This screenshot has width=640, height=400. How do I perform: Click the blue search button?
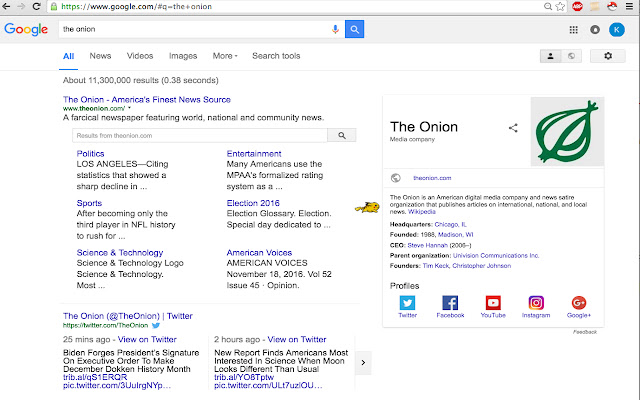point(355,29)
